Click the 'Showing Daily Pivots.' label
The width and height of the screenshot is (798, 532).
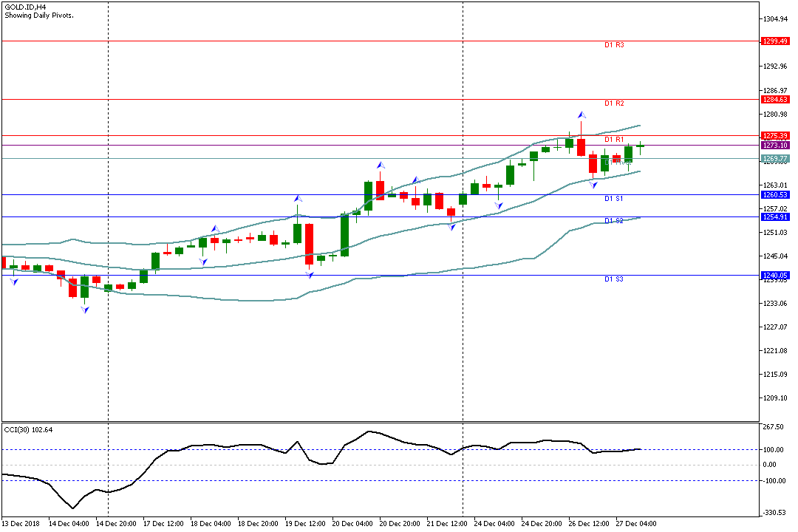click(39, 16)
